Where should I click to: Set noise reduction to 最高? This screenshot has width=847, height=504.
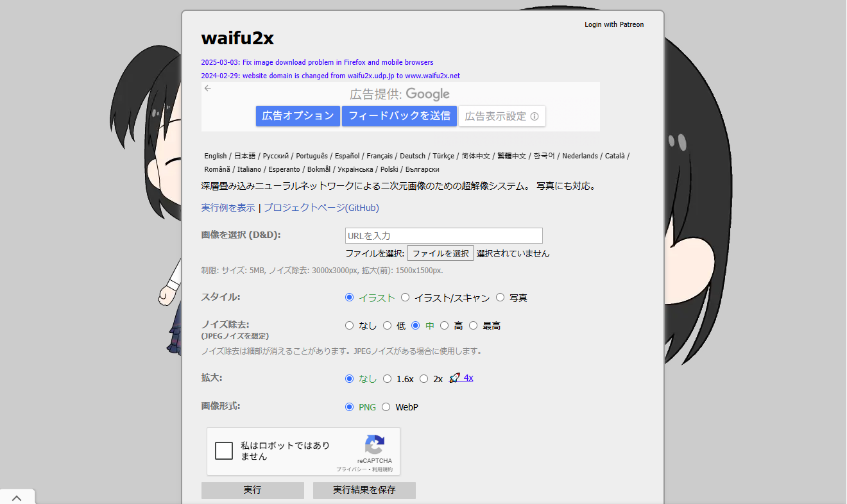(473, 326)
